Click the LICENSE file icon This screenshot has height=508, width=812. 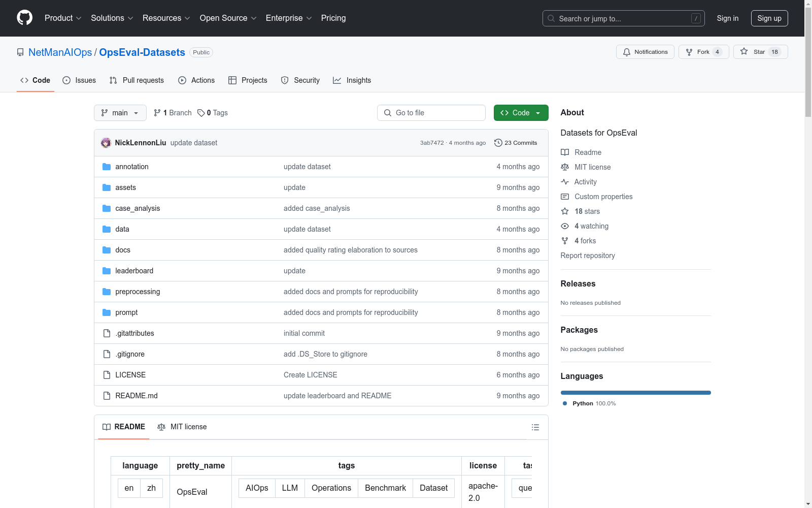(107, 375)
